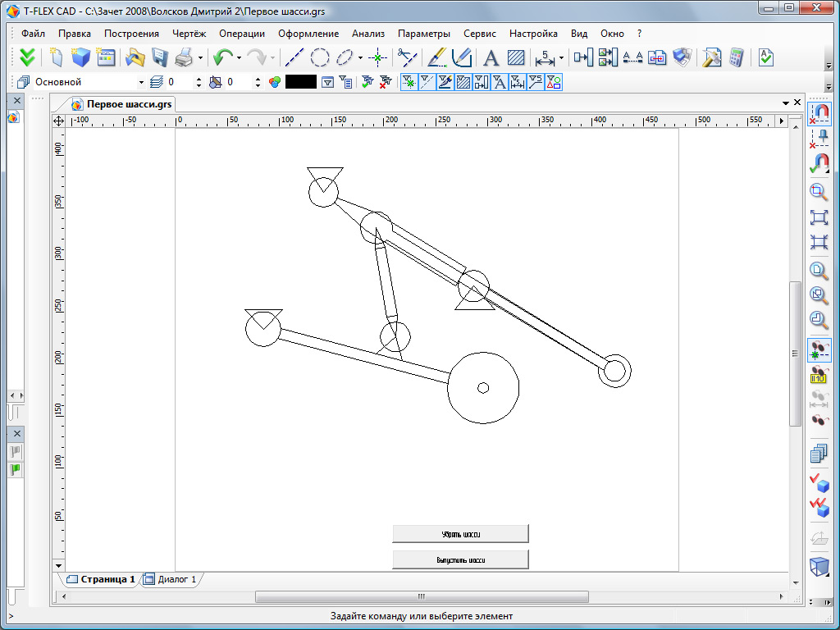The image size is (840, 630).
Task: Create a new 3D model
Action: tap(80, 57)
